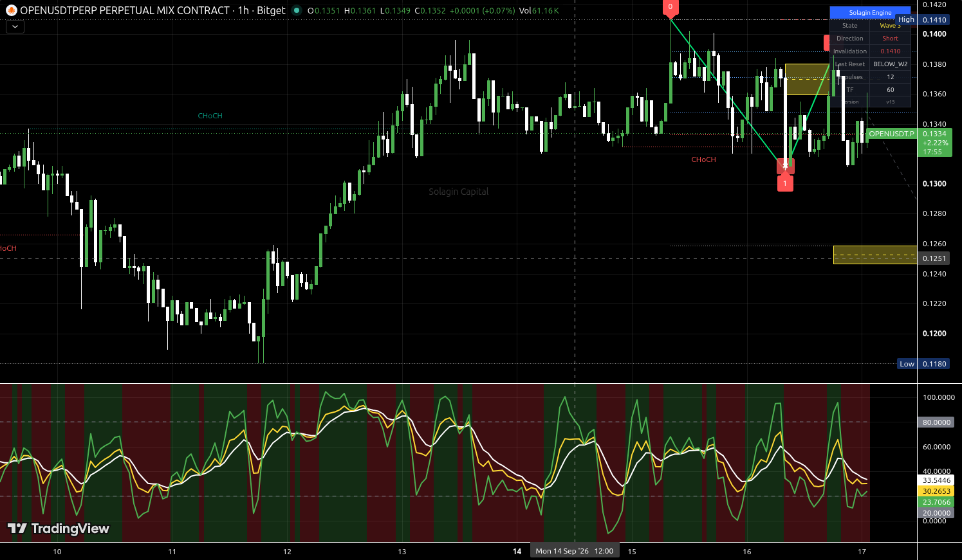
Task: Click the Short direction value
Action: 891,39
